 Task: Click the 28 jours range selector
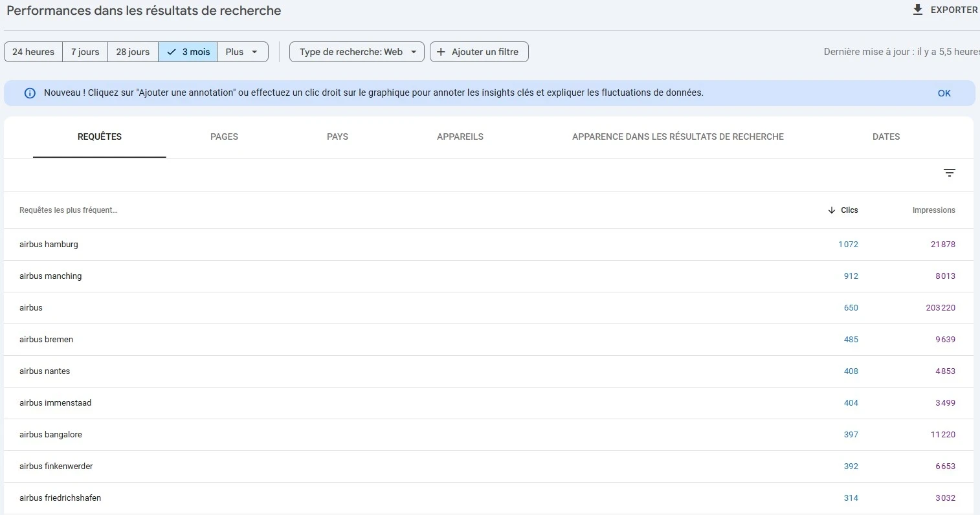[133, 51]
